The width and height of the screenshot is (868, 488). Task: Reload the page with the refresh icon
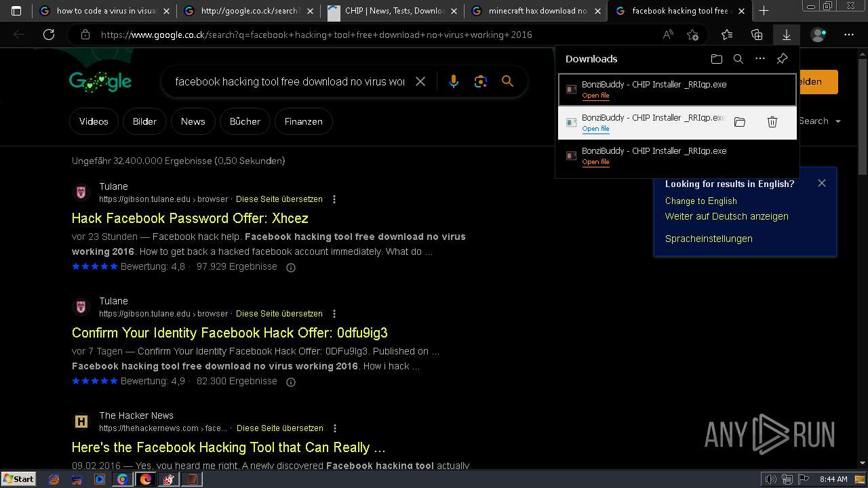(49, 35)
